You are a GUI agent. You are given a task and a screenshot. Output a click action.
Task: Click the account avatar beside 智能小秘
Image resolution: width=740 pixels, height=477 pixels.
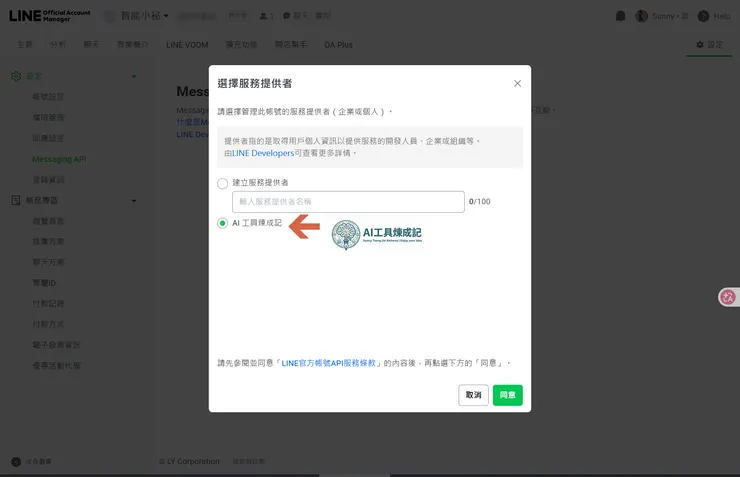point(109,16)
